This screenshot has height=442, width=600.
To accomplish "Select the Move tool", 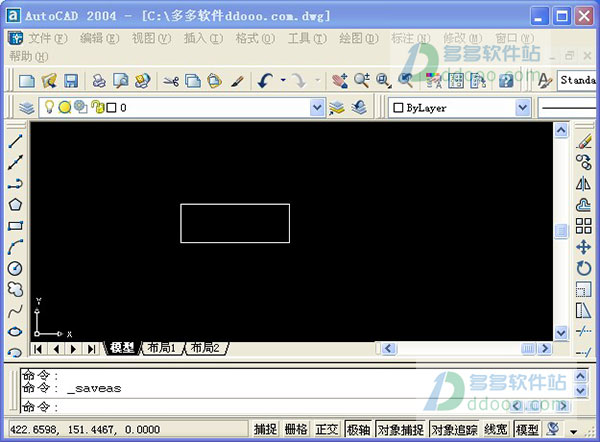I will tap(584, 247).
